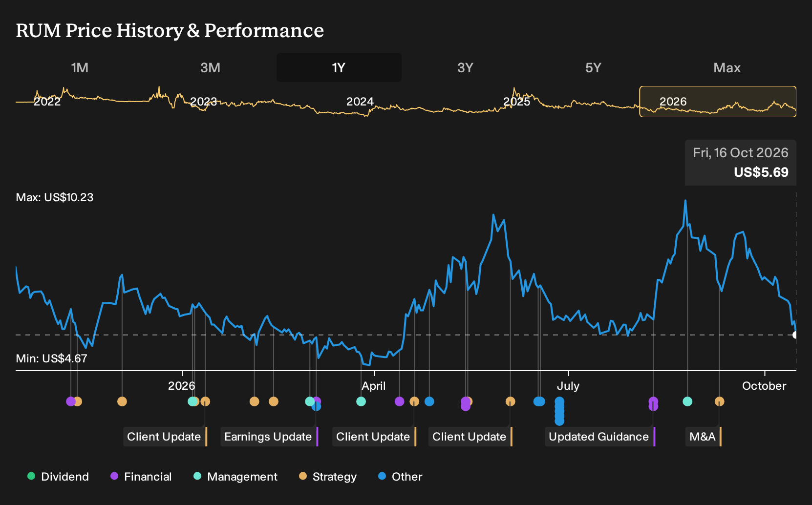Toggle the Management legend filter
This screenshot has height=505, width=812.
coord(235,477)
